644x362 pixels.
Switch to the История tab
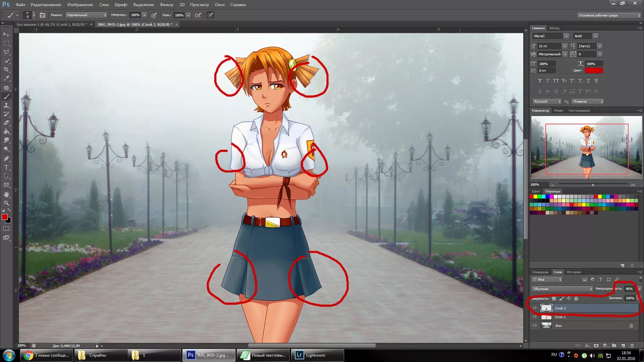(574, 272)
